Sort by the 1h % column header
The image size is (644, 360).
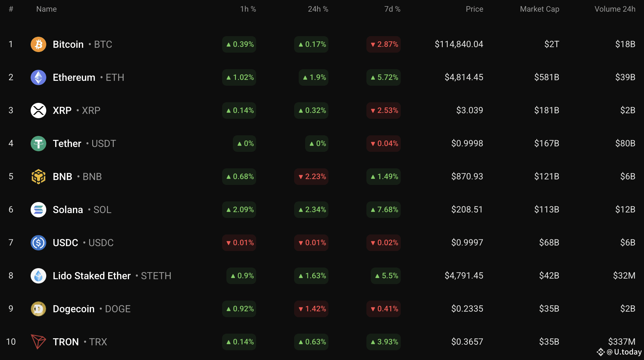pos(248,9)
